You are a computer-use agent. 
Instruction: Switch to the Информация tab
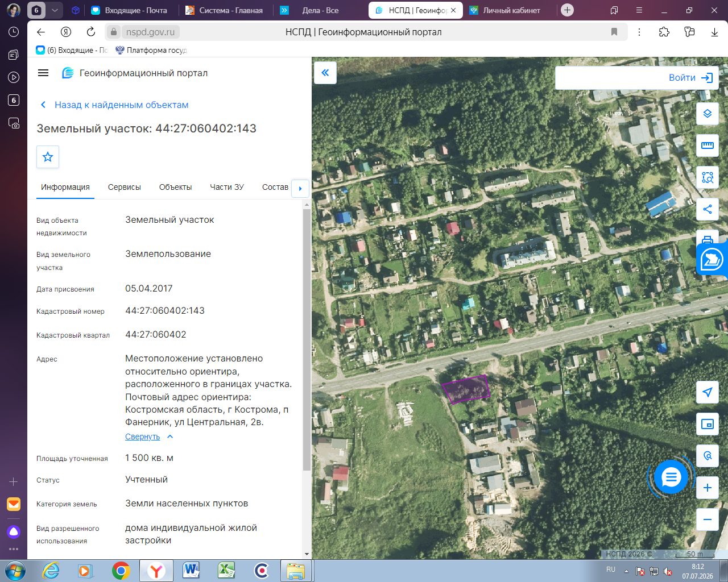pos(65,187)
